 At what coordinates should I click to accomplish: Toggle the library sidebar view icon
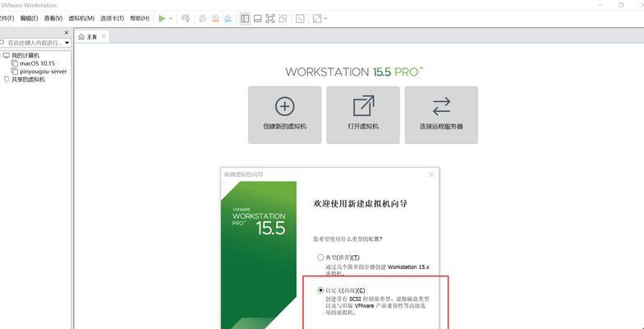245,18
